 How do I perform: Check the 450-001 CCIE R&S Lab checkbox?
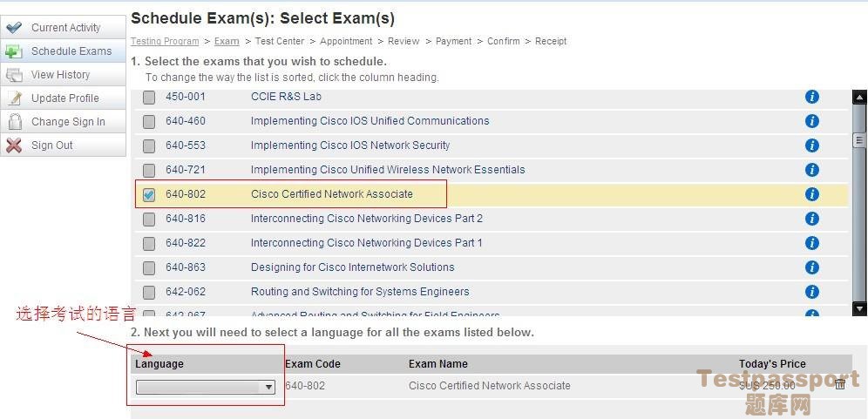[149, 98]
